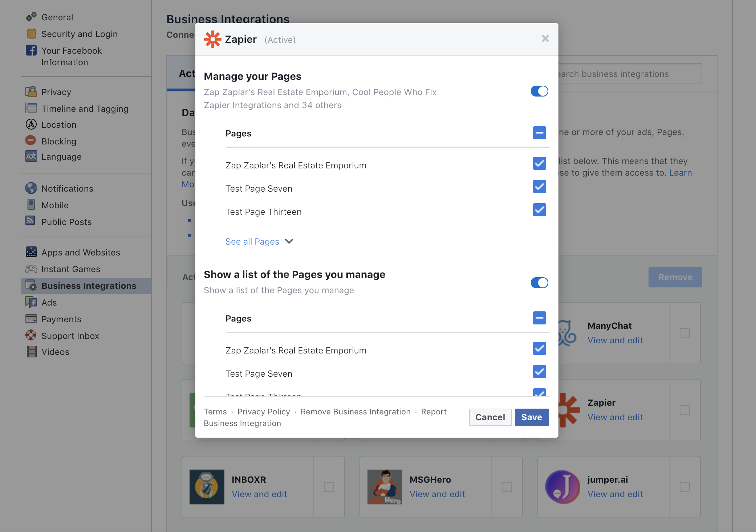Click the INBOXR app thumbnail
Screen dimensions: 756x532
click(x=207, y=487)
